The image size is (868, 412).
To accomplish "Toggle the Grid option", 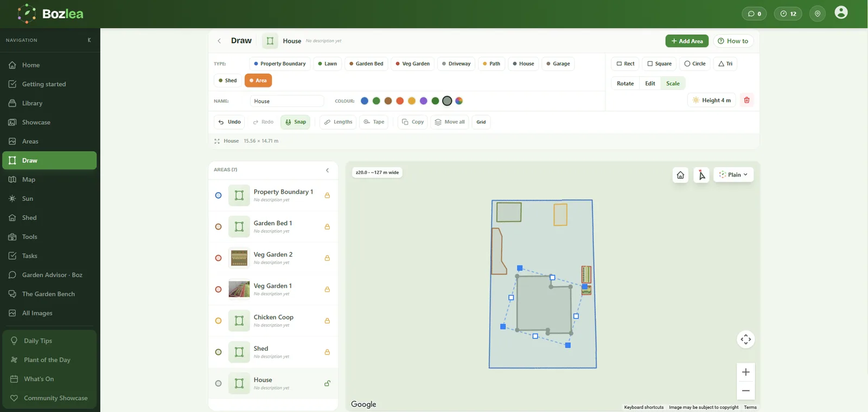I will point(481,122).
